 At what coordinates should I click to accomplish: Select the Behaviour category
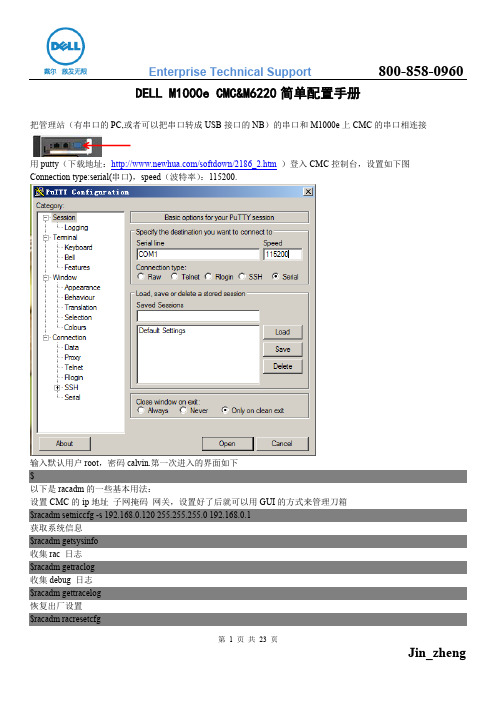pos(80,297)
